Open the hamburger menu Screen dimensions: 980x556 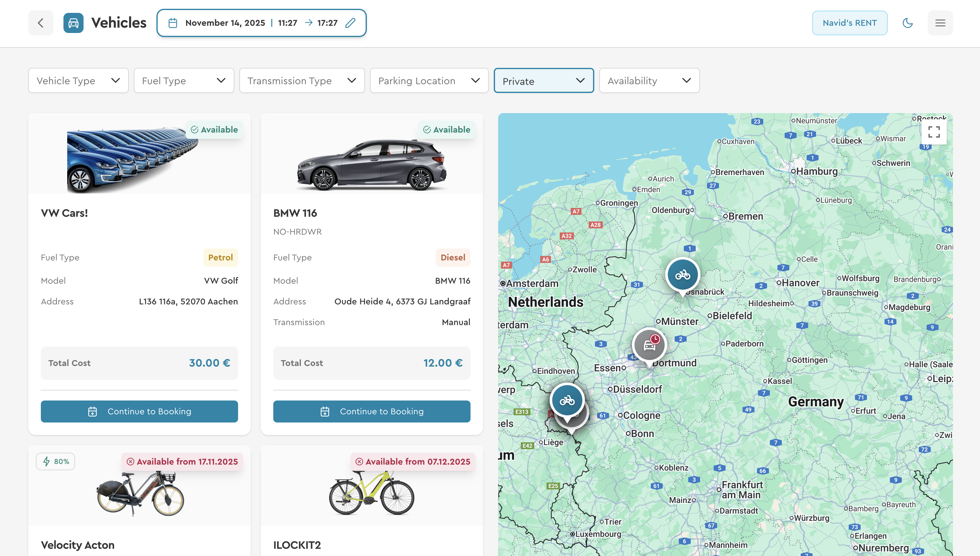point(940,23)
